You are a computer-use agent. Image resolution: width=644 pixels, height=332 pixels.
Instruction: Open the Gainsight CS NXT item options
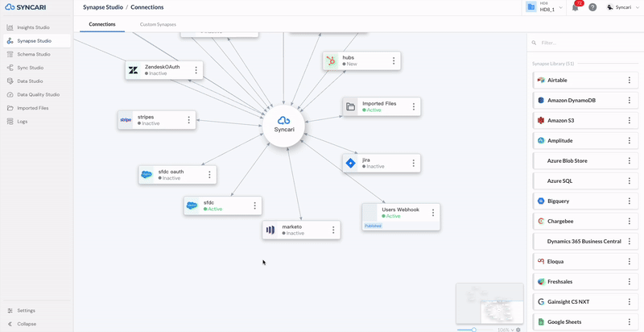pyautogui.click(x=630, y=301)
